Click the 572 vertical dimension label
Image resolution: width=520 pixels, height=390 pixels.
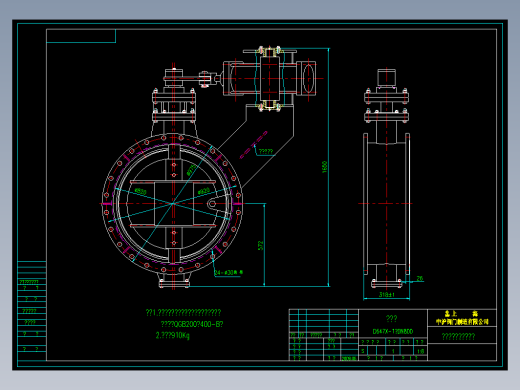(261, 245)
